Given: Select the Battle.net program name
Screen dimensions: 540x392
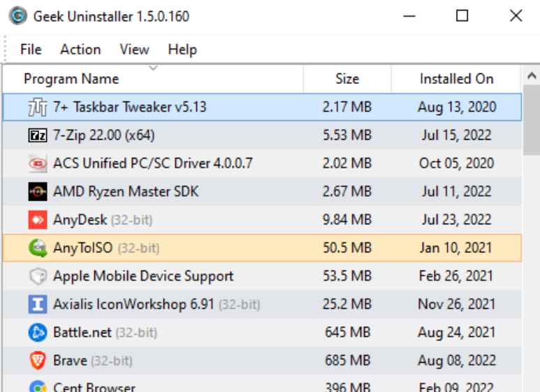Looking at the screenshot, I should pyautogui.click(x=82, y=333).
